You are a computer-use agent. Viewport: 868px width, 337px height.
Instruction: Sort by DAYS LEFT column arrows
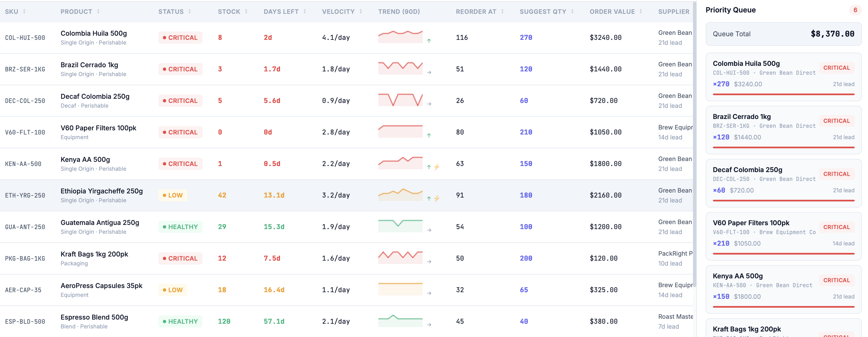pyautogui.click(x=305, y=11)
